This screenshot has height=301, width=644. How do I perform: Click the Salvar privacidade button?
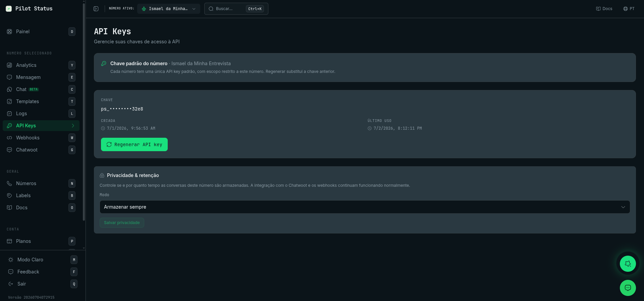[x=122, y=223]
